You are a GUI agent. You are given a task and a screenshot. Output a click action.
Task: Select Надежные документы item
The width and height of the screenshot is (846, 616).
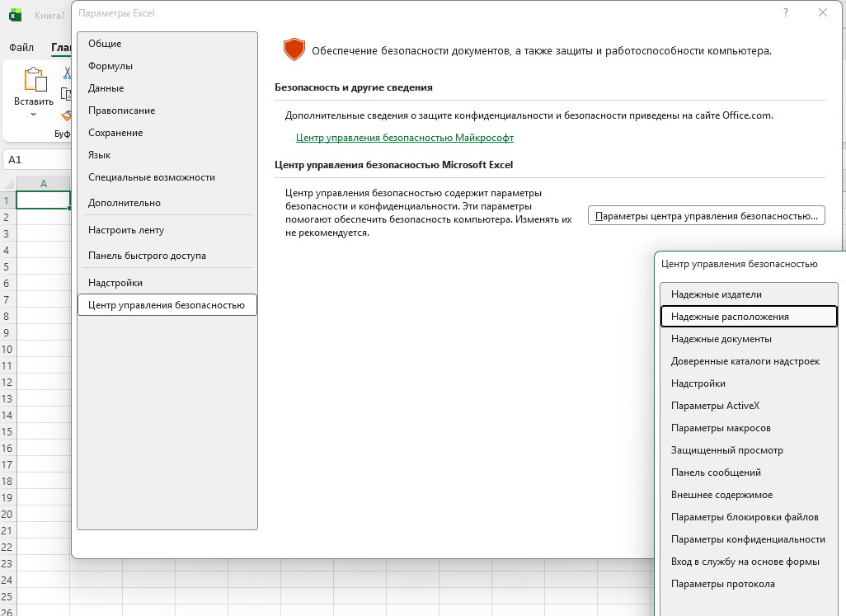coord(749,339)
